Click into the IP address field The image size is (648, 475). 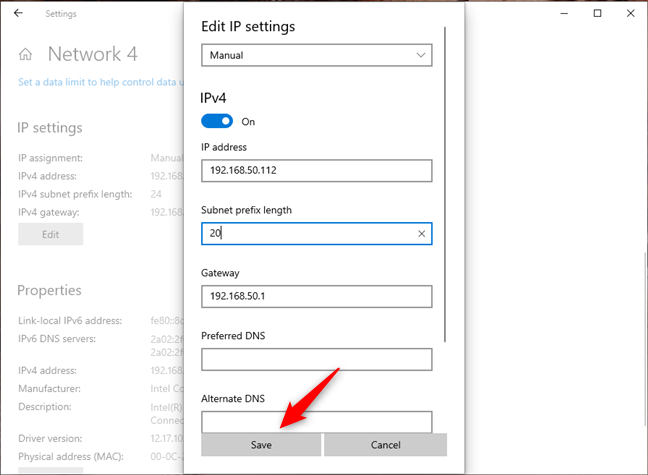point(316,170)
